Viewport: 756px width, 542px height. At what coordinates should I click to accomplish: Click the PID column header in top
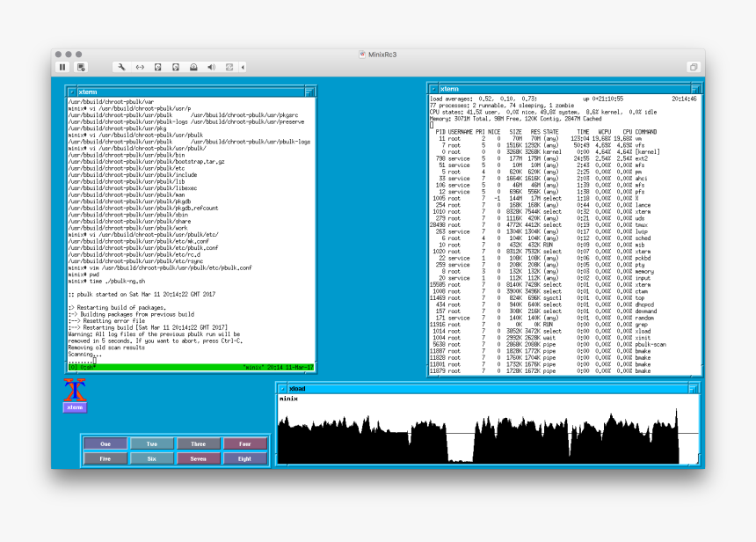click(440, 132)
